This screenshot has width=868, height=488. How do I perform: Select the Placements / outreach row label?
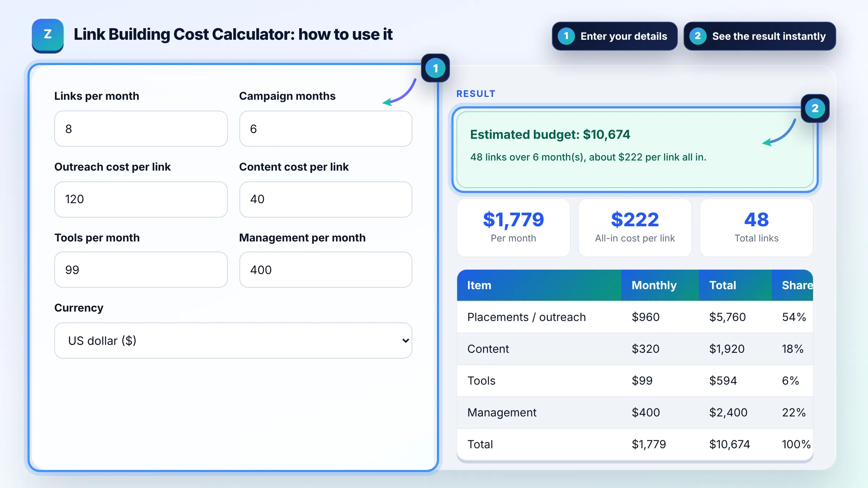click(526, 317)
